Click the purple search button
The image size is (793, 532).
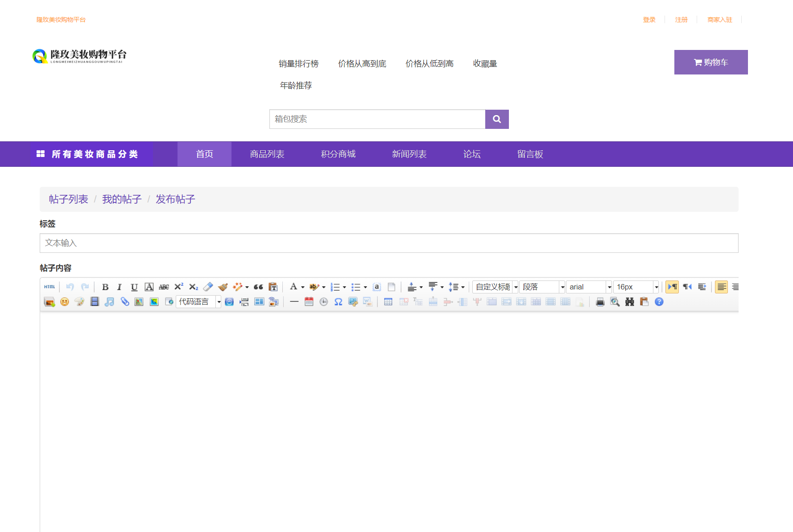(x=497, y=119)
